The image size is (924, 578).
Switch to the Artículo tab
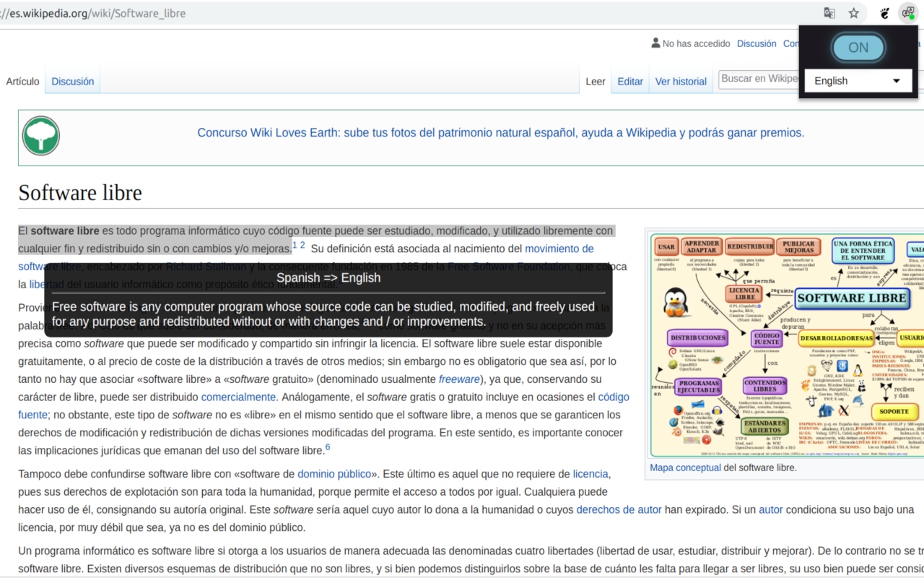tap(22, 82)
